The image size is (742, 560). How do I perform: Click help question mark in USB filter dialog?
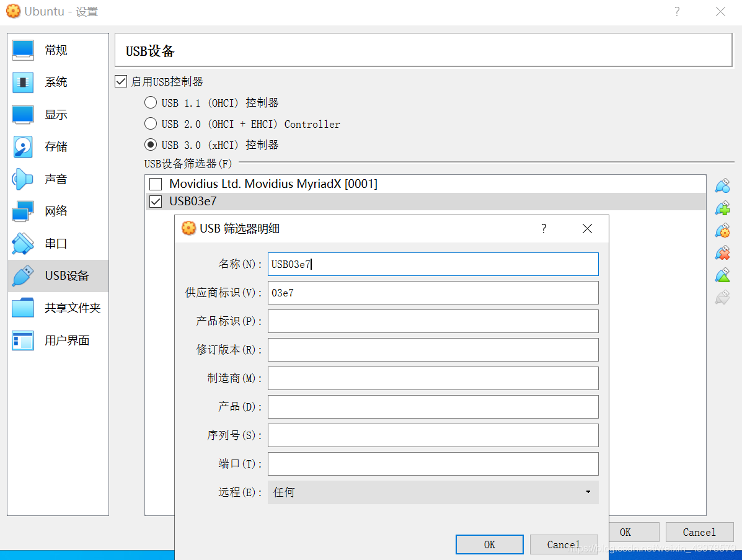(544, 229)
